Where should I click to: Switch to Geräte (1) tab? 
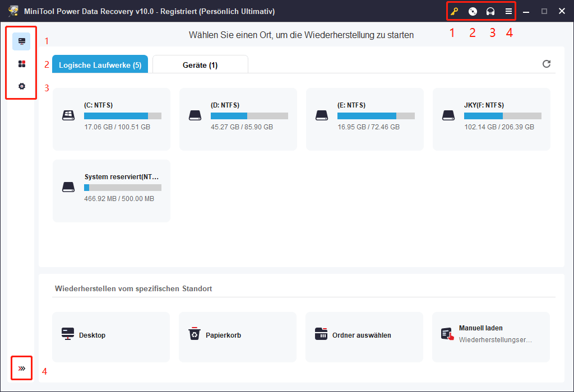click(x=200, y=64)
